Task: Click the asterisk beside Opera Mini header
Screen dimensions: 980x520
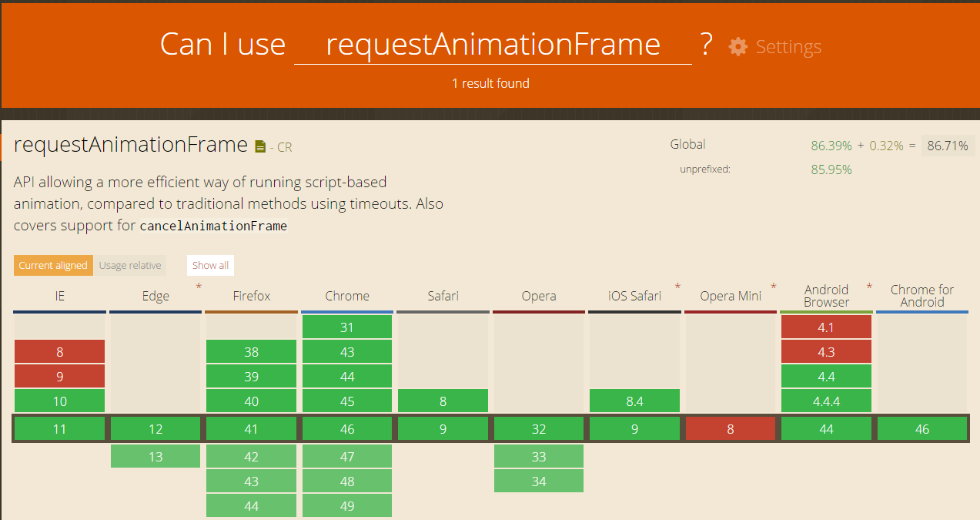Action: (773, 286)
